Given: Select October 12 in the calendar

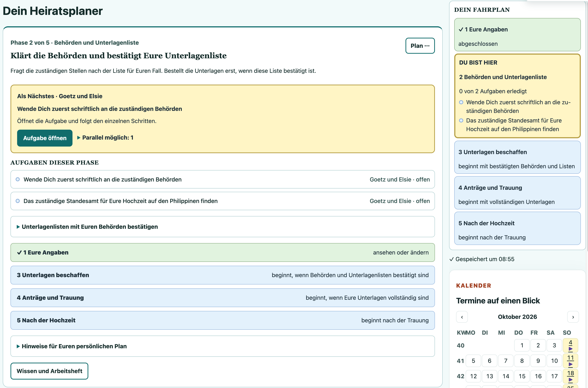Looking at the screenshot, I should pos(473,376).
